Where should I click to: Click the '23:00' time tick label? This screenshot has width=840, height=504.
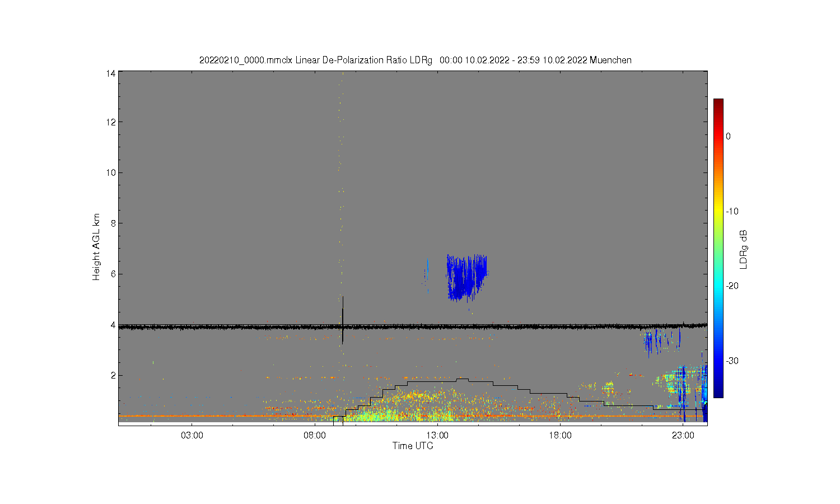tap(683, 435)
